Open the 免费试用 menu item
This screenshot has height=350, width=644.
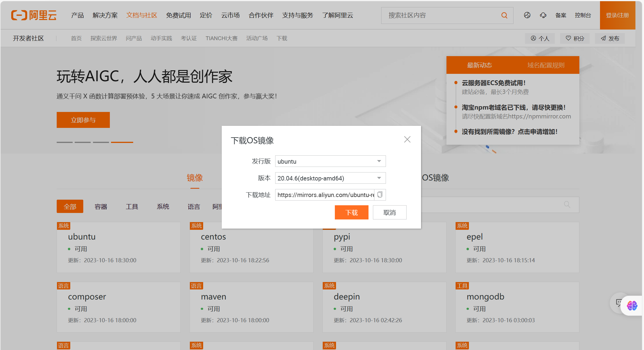tap(178, 15)
